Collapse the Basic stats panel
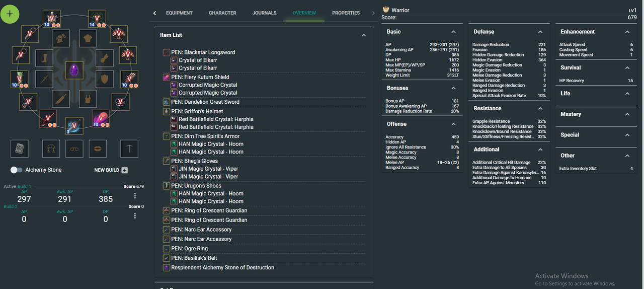The height and width of the screenshot is (289, 644). (x=453, y=32)
